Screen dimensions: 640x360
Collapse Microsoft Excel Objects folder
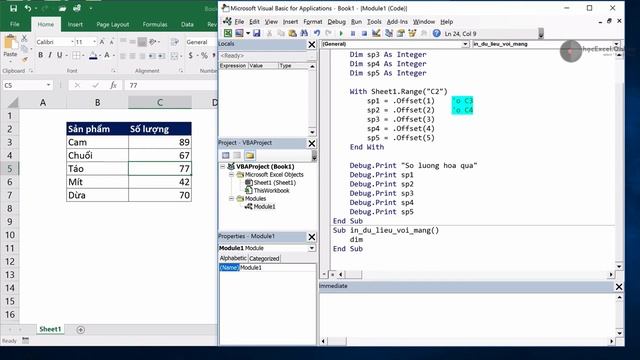tap(231, 175)
